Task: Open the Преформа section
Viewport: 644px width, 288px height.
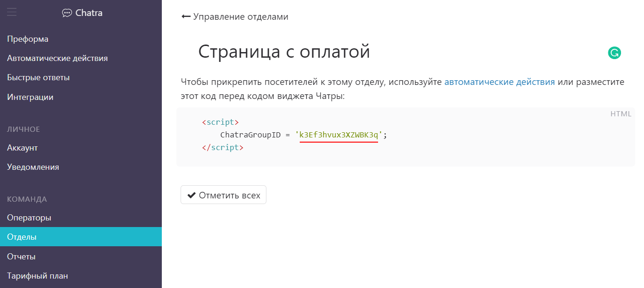Action: tap(27, 38)
